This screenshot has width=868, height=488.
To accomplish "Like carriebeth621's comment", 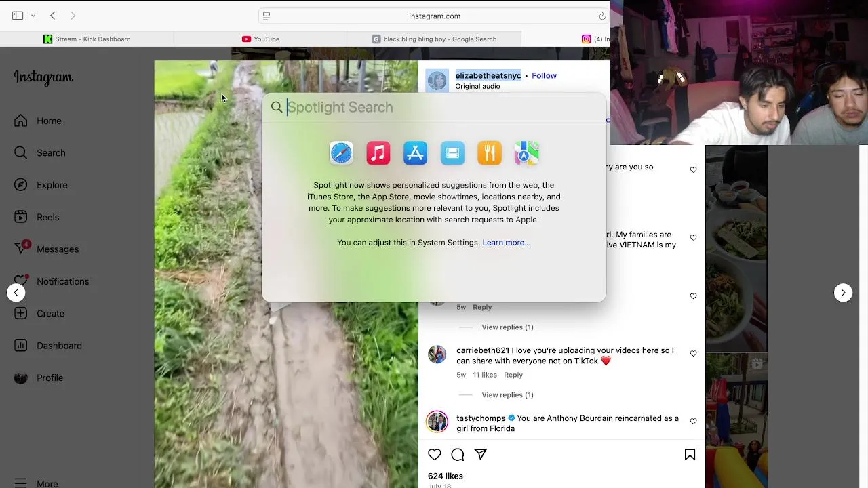I will pyautogui.click(x=693, y=353).
